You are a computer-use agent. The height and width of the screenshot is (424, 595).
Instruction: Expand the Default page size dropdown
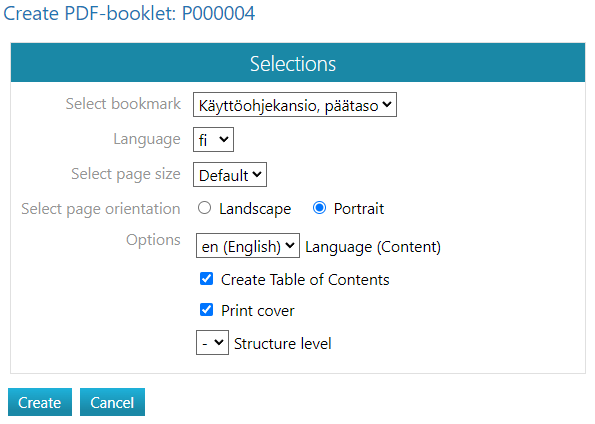[x=230, y=175]
